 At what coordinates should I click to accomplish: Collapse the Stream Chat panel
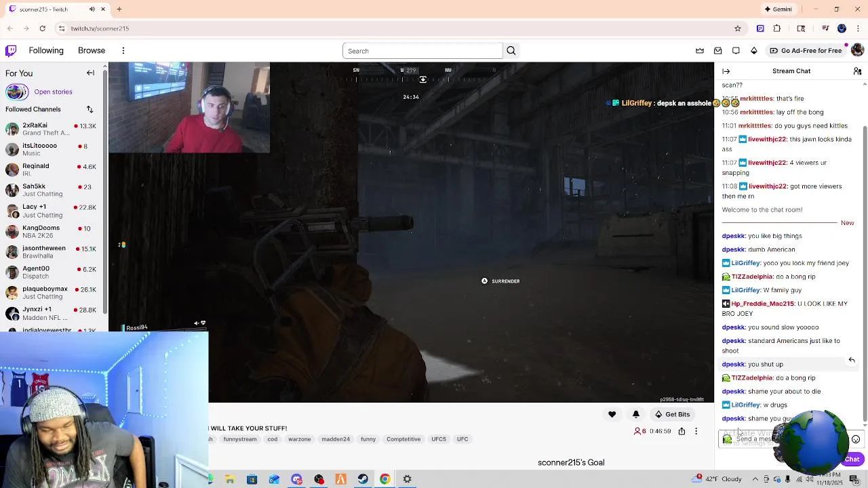pyautogui.click(x=726, y=71)
